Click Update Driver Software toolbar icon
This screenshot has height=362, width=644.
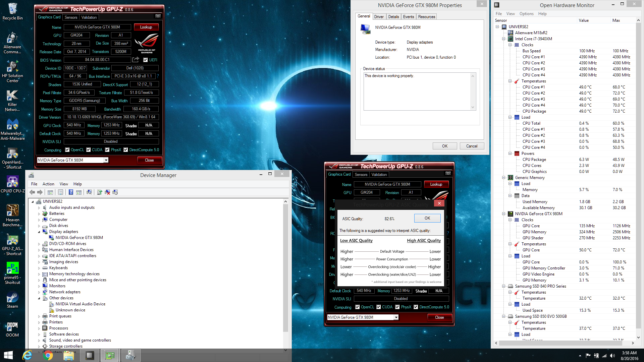coord(100,192)
